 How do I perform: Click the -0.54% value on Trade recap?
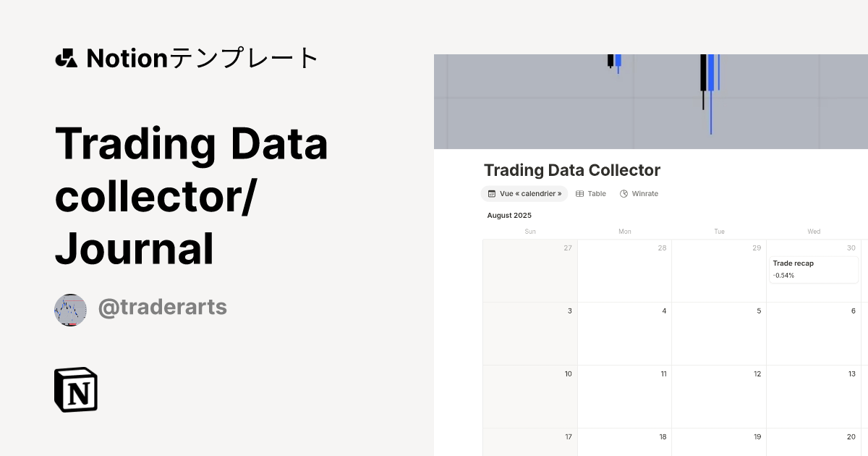pyautogui.click(x=784, y=275)
